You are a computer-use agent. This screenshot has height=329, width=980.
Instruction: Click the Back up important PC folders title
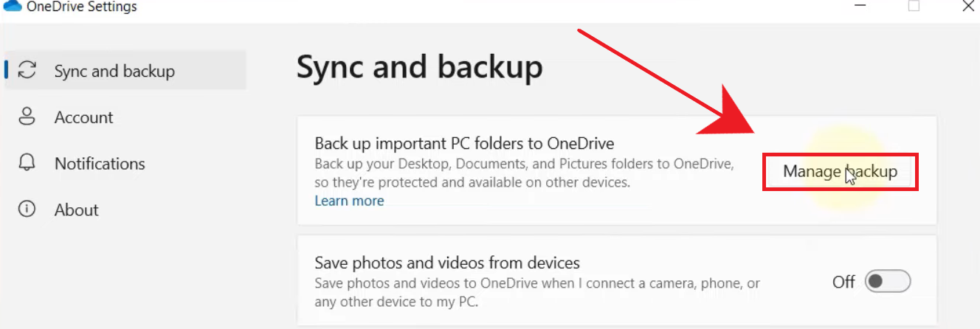tap(464, 143)
